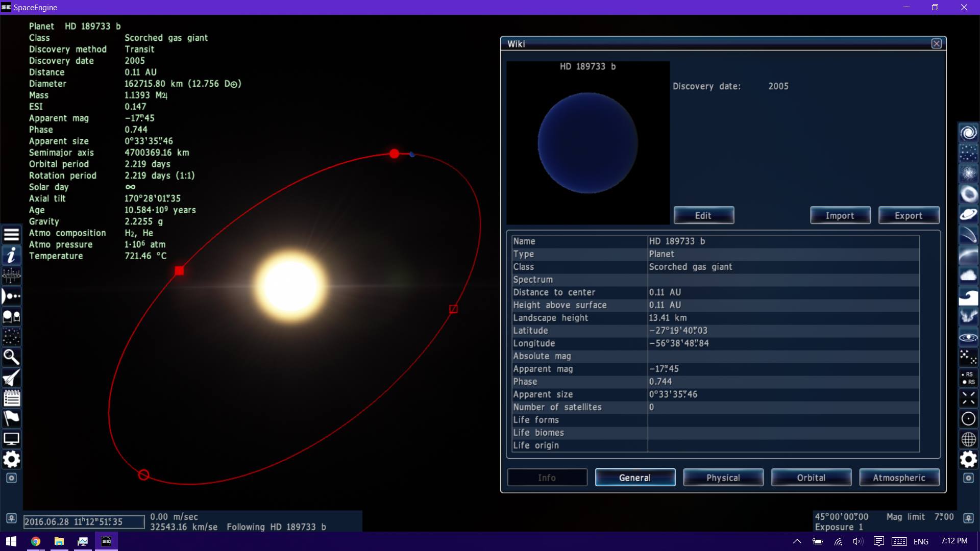
Task: Toggle orbits eye-shaped icon
Action: tap(968, 337)
